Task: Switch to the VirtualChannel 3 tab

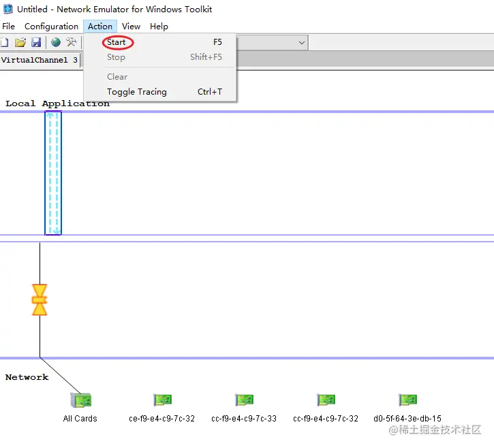Action: tap(40, 60)
